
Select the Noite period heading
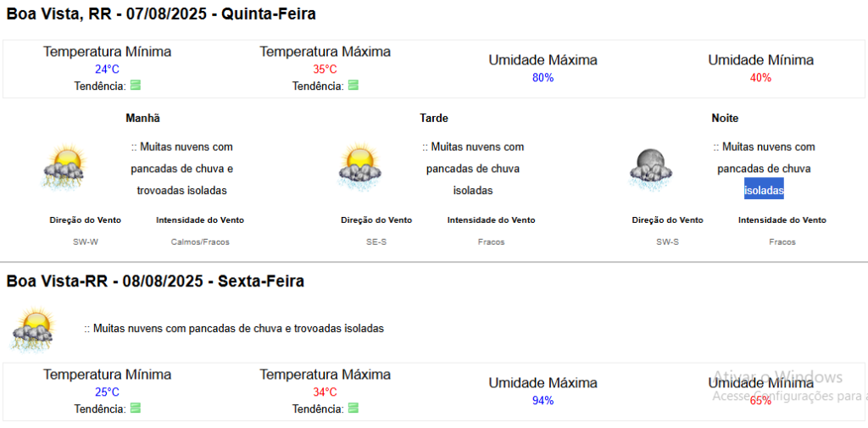[726, 118]
